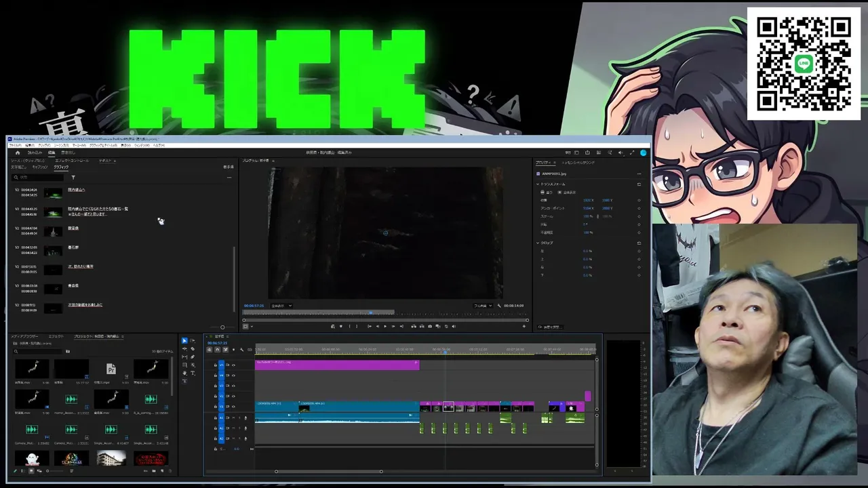Solo audio track A2
868x488 pixels.
pos(239,428)
